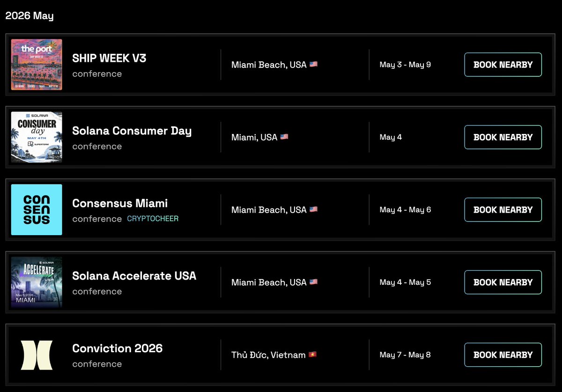
Task: Select the single 'May 4' date text
Action: click(391, 137)
